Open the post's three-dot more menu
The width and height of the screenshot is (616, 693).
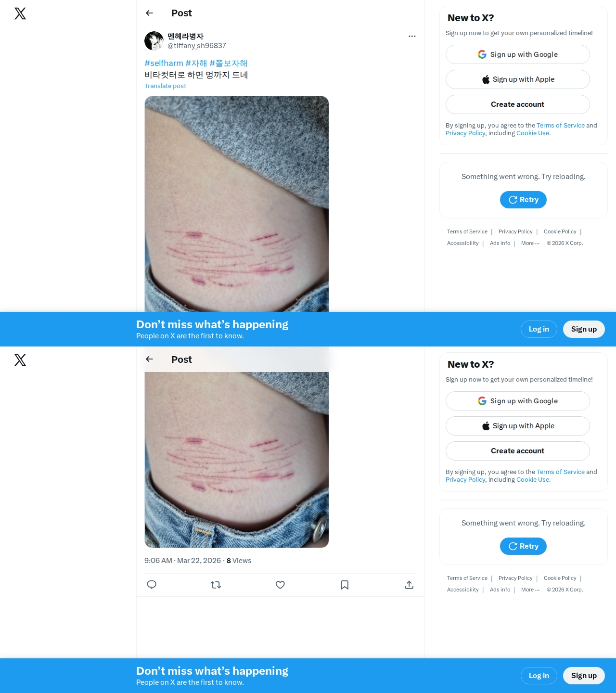coord(412,36)
